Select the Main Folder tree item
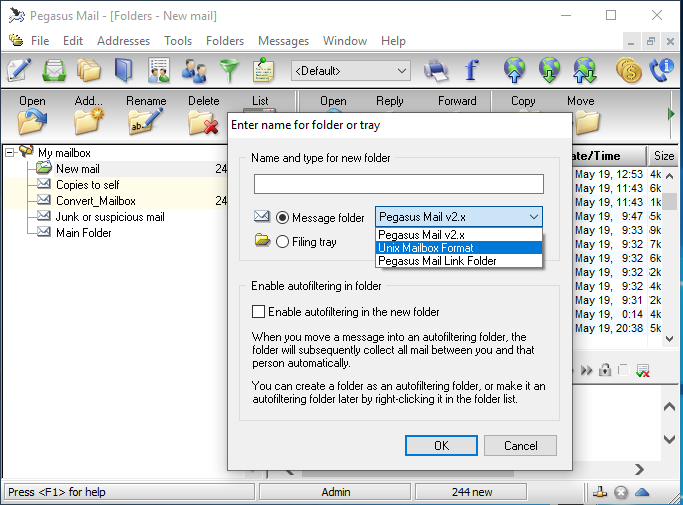 [84, 233]
